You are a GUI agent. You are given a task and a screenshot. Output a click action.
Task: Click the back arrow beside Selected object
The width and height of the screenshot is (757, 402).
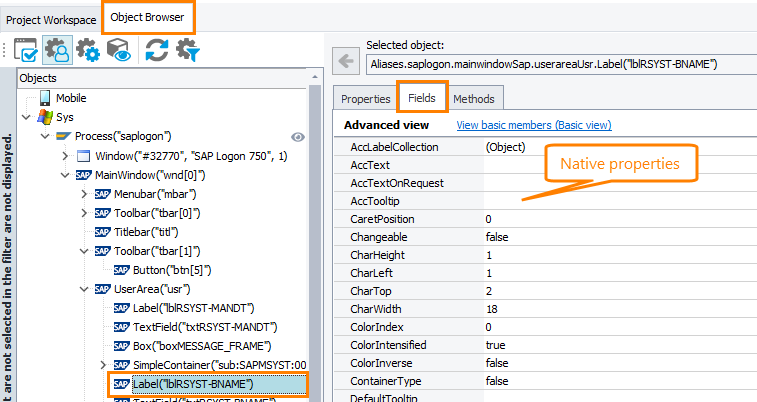[x=346, y=63]
